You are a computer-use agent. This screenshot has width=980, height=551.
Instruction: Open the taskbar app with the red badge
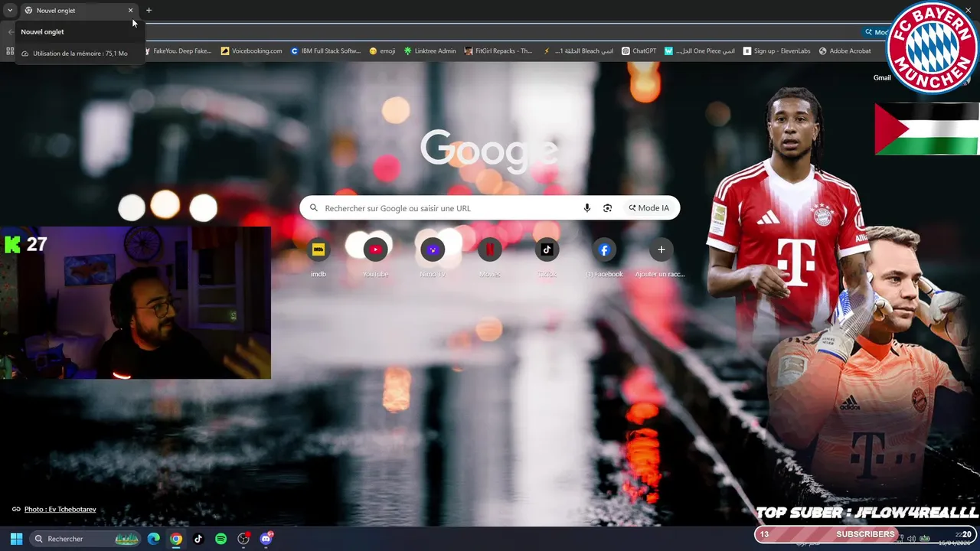[243, 539]
